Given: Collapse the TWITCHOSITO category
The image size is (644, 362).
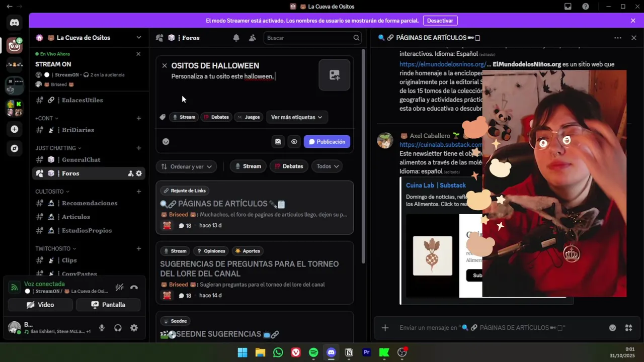Looking at the screenshot, I should (x=56, y=249).
